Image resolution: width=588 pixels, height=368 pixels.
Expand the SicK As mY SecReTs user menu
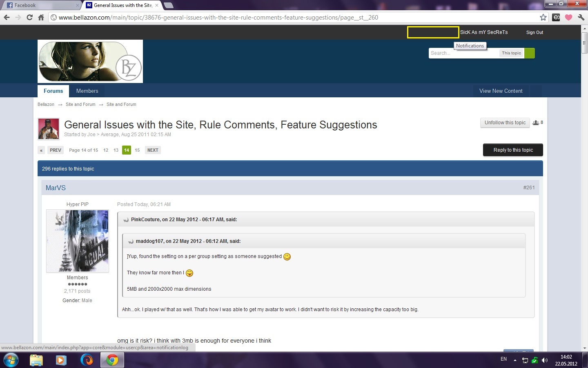484,32
